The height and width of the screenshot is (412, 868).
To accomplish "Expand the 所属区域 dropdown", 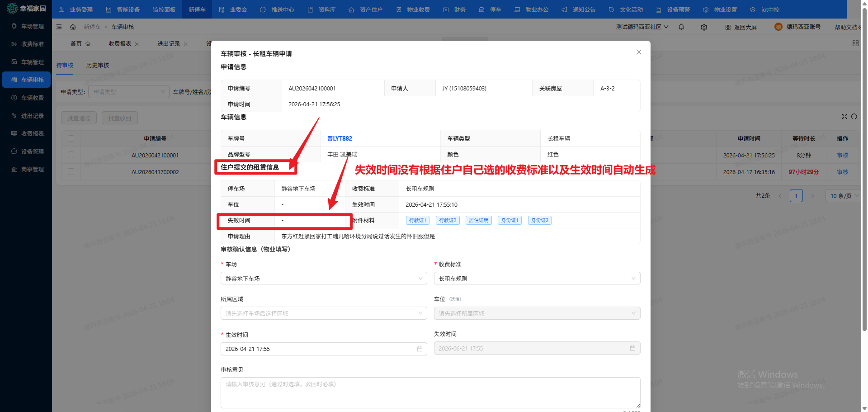I will point(323,313).
